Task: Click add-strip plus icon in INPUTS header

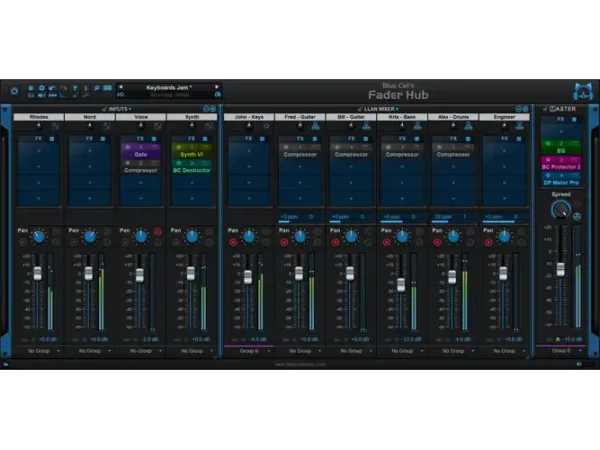Action: pos(213,109)
